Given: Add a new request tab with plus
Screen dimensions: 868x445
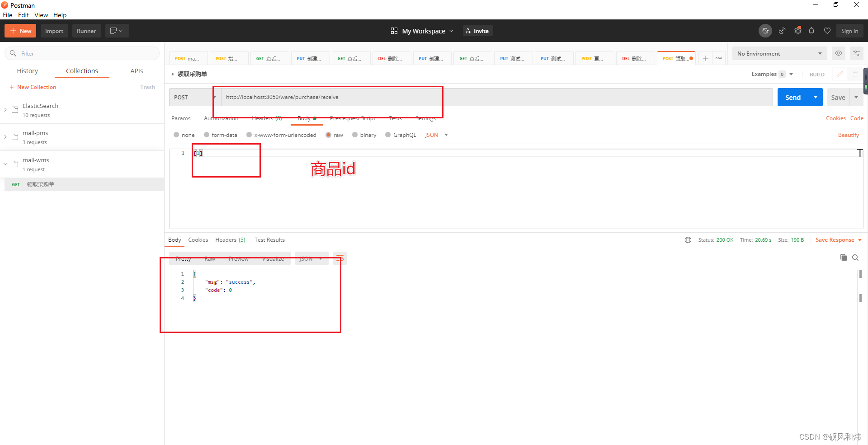Looking at the screenshot, I should point(705,58).
